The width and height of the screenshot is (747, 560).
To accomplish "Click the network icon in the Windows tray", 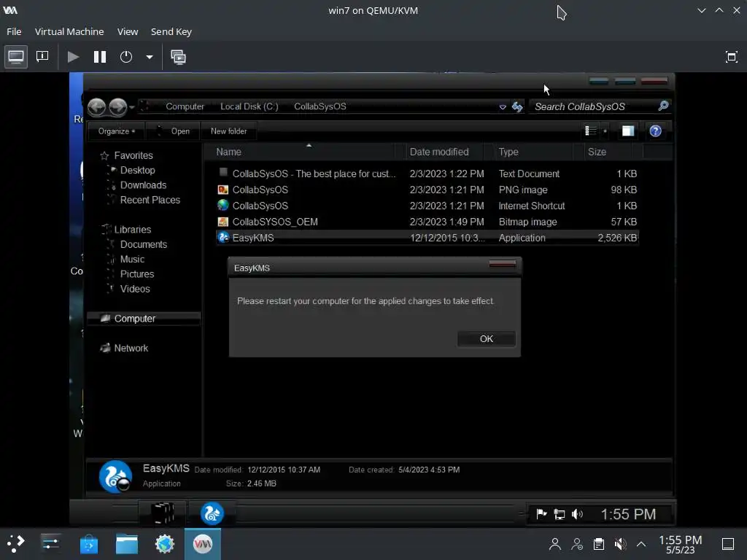I will click(560, 514).
